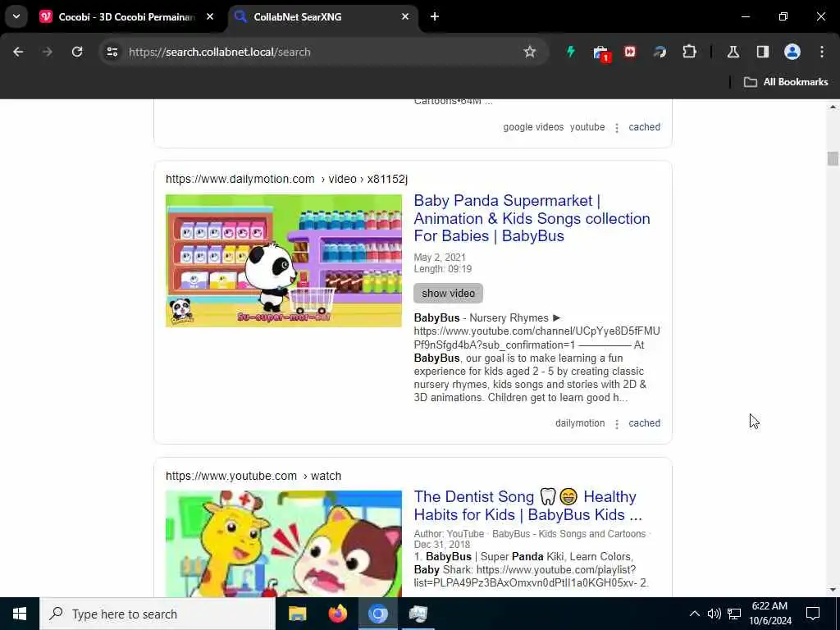Click the scrollbar down arrow

click(x=833, y=590)
